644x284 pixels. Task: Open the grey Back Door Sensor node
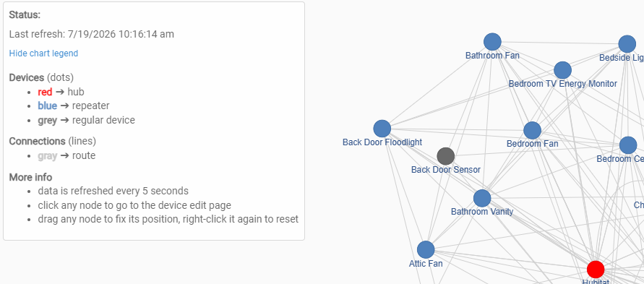(x=446, y=156)
